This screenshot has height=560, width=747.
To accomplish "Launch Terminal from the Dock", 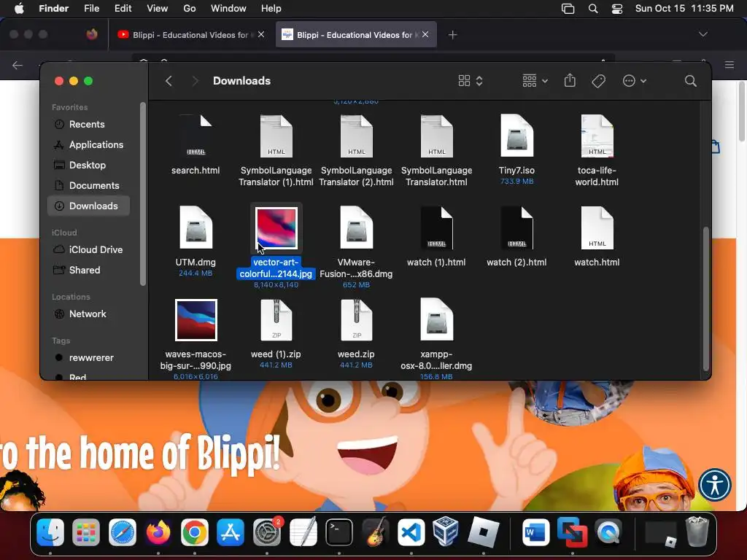I will pyautogui.click(x=338, y=532).
